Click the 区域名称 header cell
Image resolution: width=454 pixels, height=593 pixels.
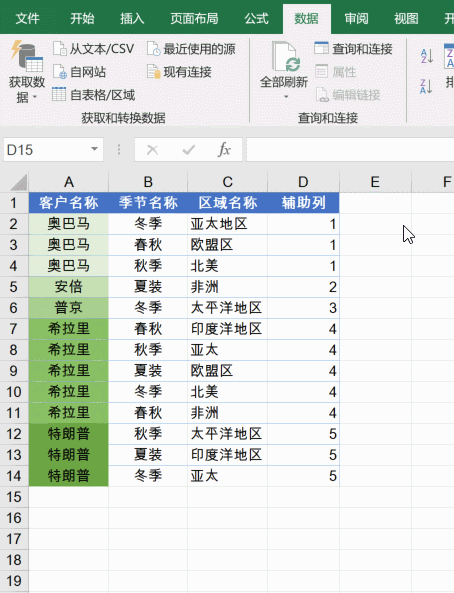coord(227,203)
